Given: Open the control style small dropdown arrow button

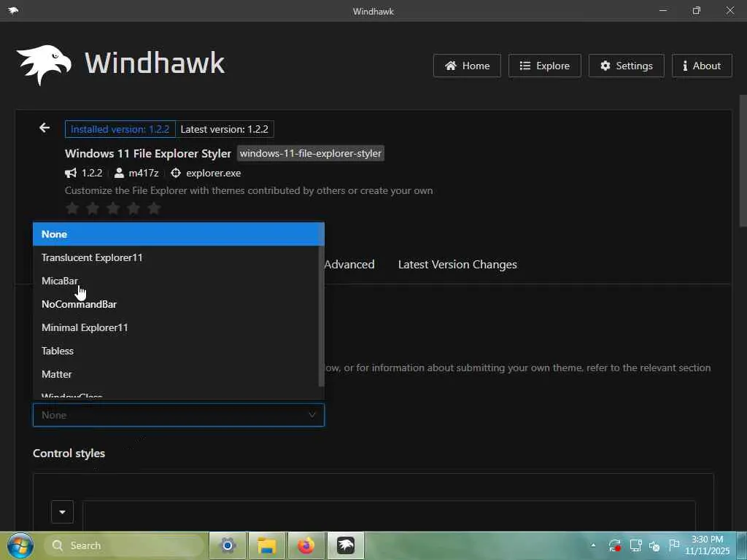Looking at the screenshot, I should [x=63, y=512].
